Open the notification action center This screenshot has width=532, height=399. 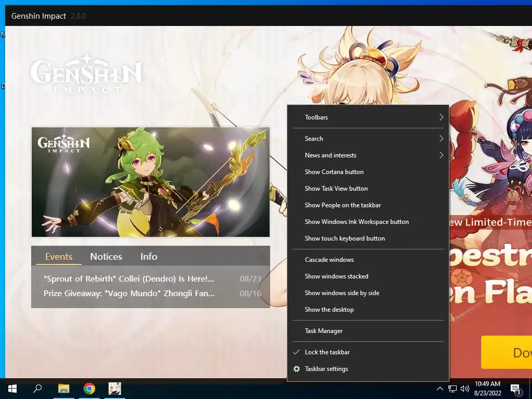click(x=515, y=389)
